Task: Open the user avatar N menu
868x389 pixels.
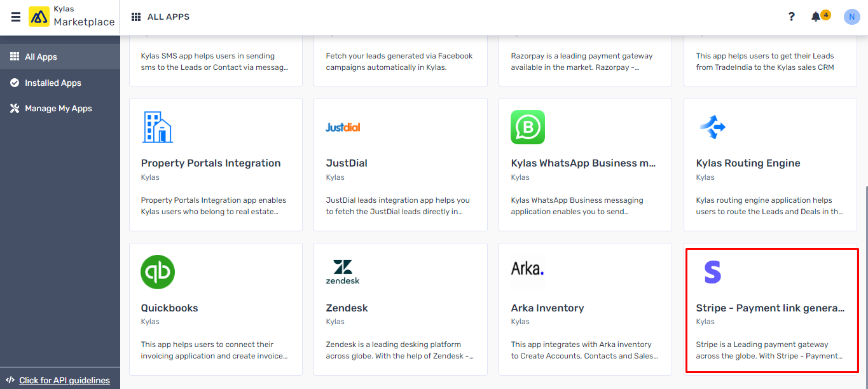Action: [851, 17]
